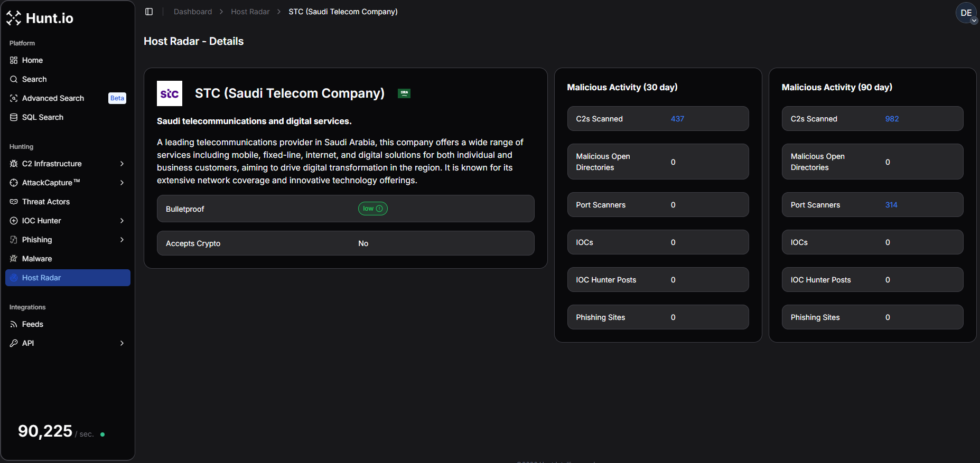Select Host Radar in sidebar

coord(68,278)
